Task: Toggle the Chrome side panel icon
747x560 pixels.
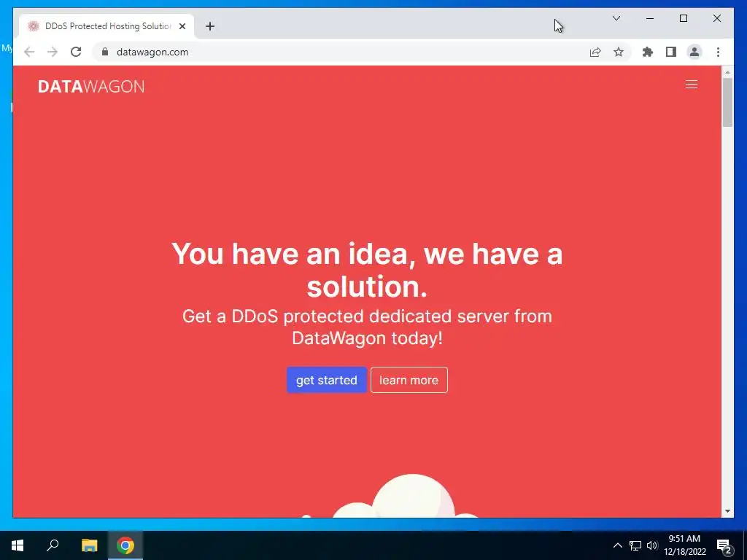Action: point(671,52)
